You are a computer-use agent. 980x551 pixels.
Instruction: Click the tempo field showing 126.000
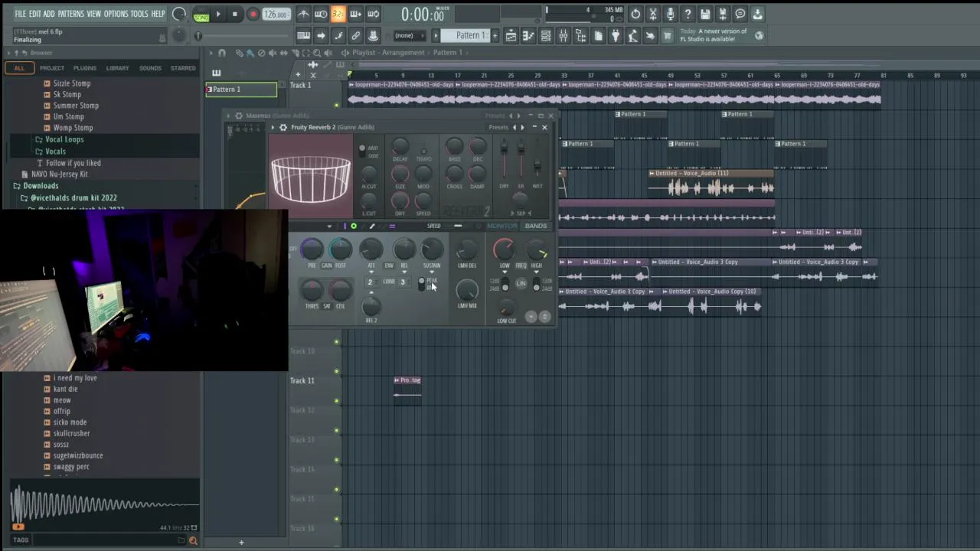click(x=276, y=15)
